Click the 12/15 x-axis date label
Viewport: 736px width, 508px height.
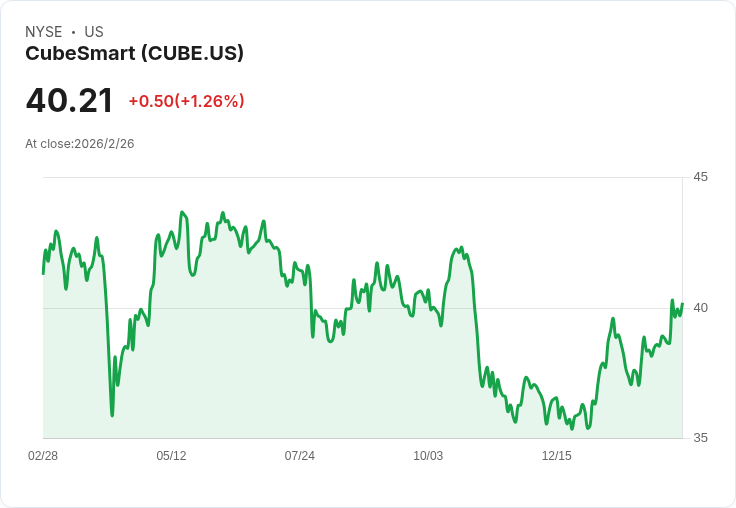pyautogui.click(x=557, y=456)
